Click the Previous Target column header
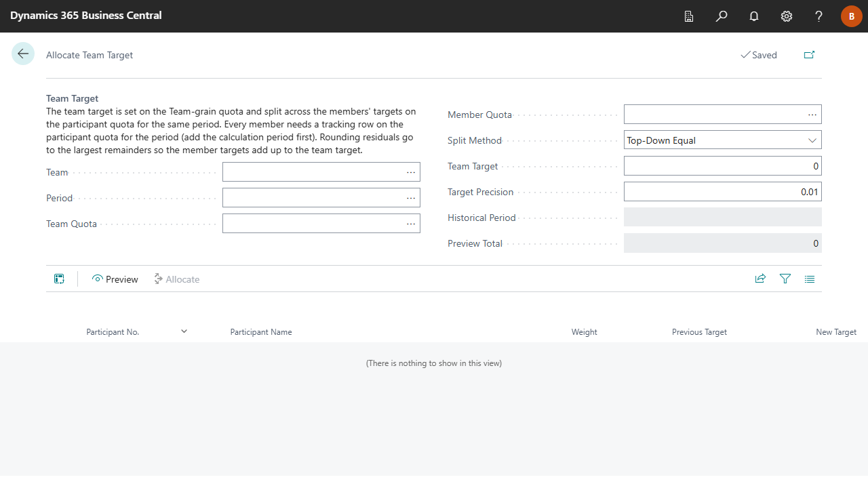868x488 pixels. coord(699,332)
